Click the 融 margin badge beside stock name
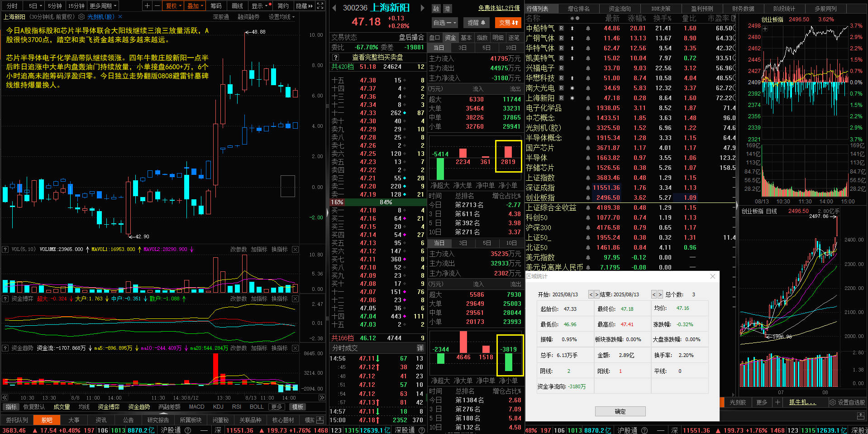 (436, 9)
